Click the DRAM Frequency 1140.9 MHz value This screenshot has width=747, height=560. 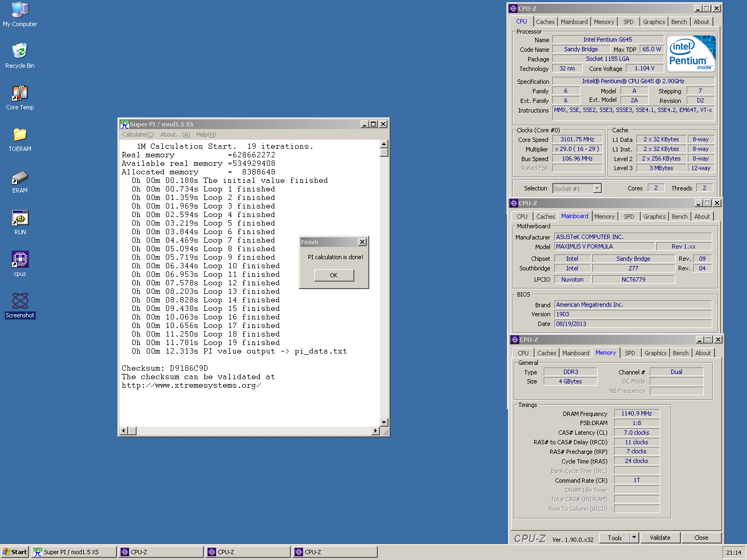tap(637, 413)
